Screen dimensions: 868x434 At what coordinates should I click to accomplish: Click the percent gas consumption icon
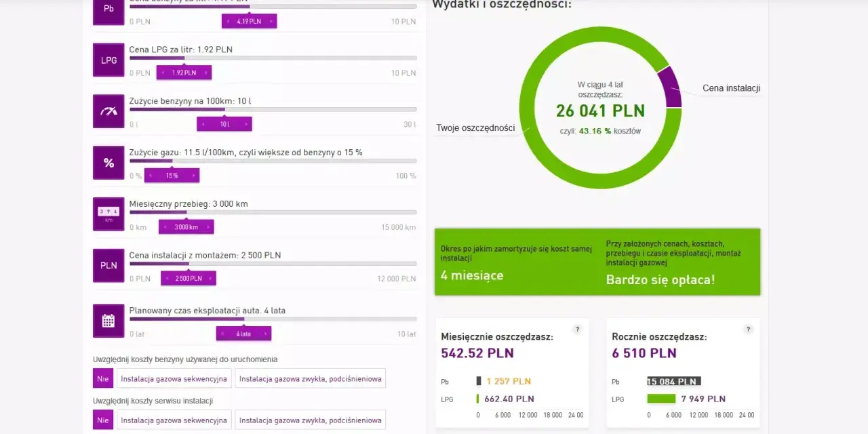pos(108,163)
